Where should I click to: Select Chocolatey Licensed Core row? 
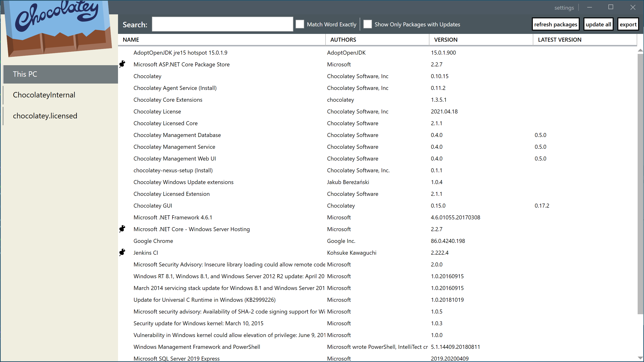click(x=378, y=123)
